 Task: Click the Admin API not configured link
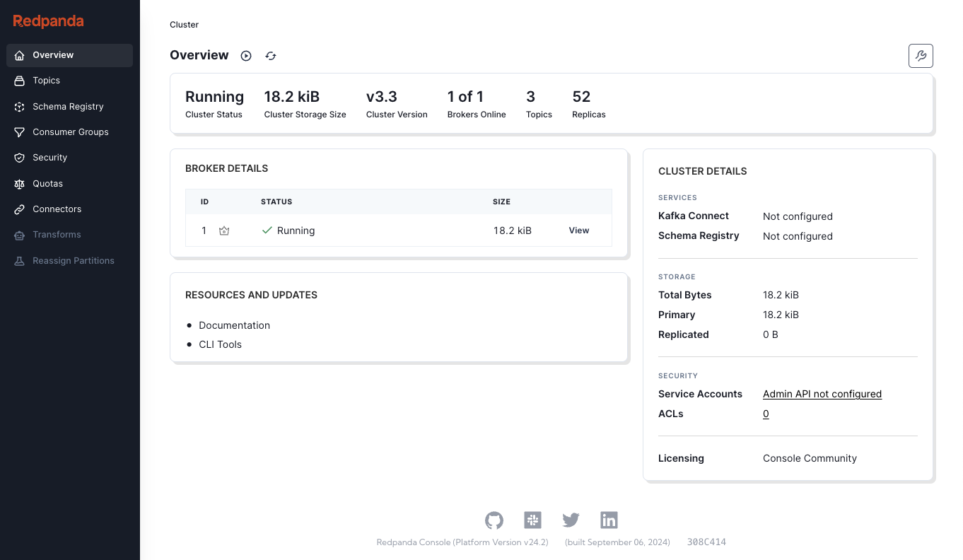click(x=822, y=394)
